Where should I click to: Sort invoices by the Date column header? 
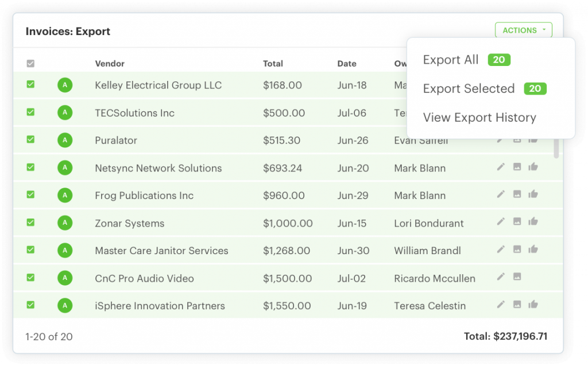tap(346, 64)
